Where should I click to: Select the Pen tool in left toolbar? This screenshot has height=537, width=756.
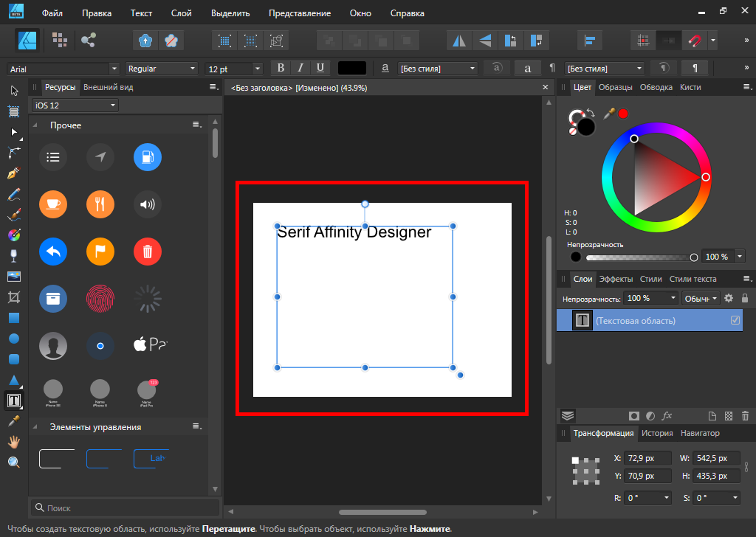coord(13,174)
